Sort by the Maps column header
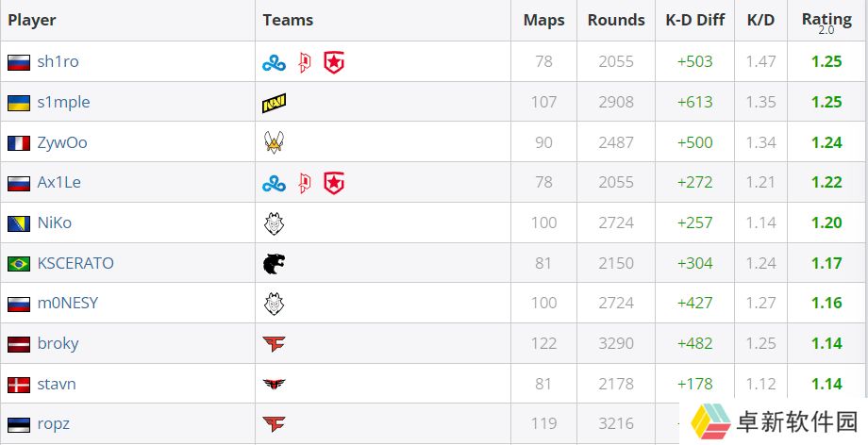868x445 pixels. [544, 21]
